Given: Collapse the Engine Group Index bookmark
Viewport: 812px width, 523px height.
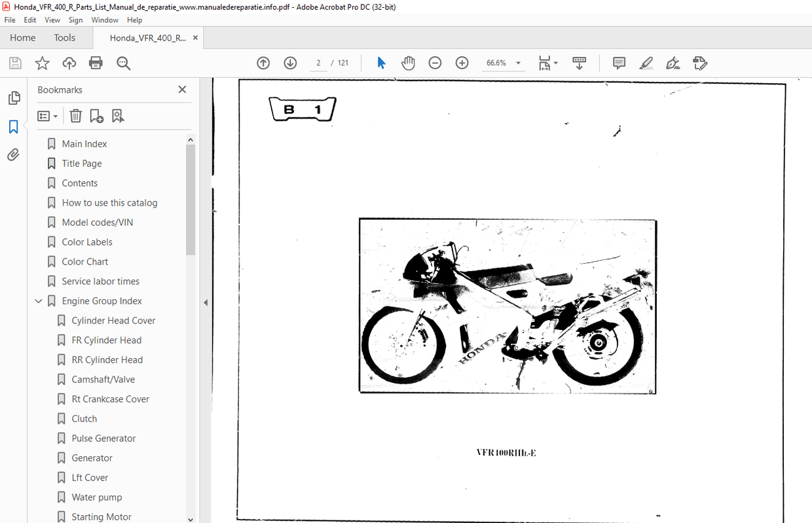Looking at the screenshot, I should pos(38,300).
